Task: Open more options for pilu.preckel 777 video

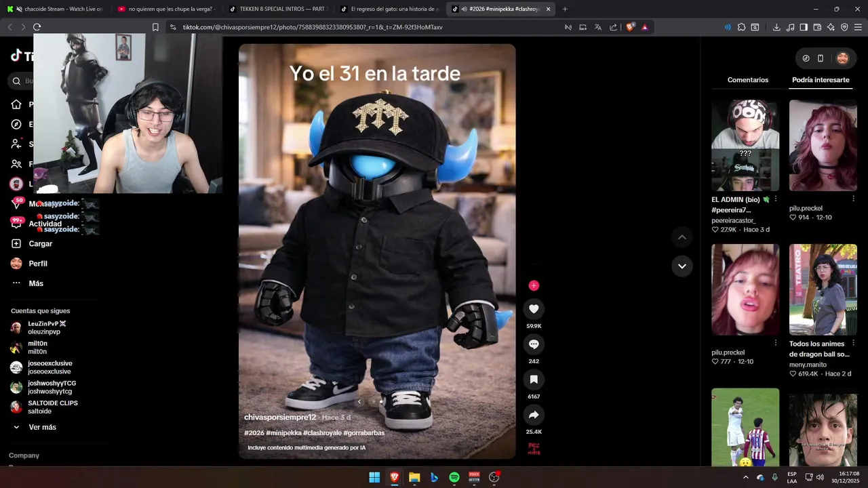Action: coord(776,344)
